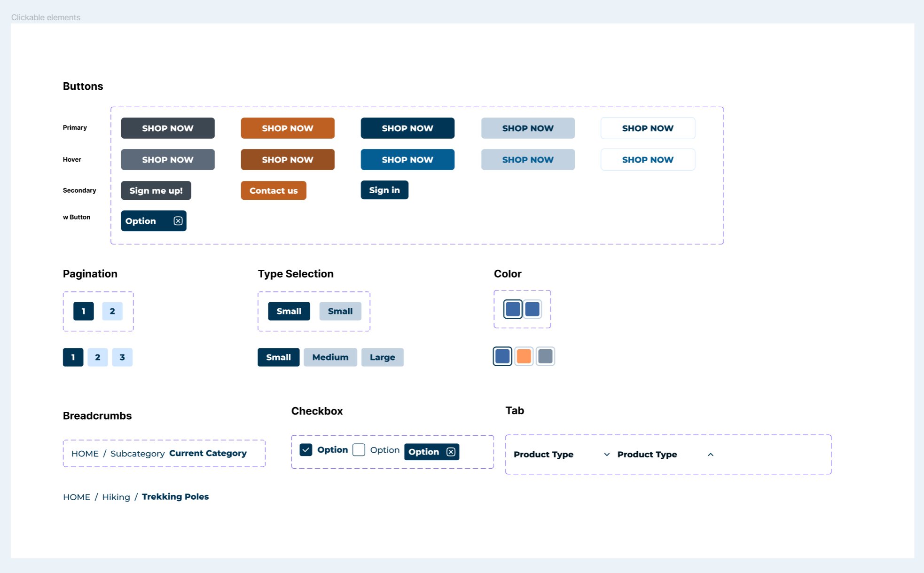This screenshot has width=924, height=573.
Task: Pick the orange color swatch
Action: coord(524,356)
